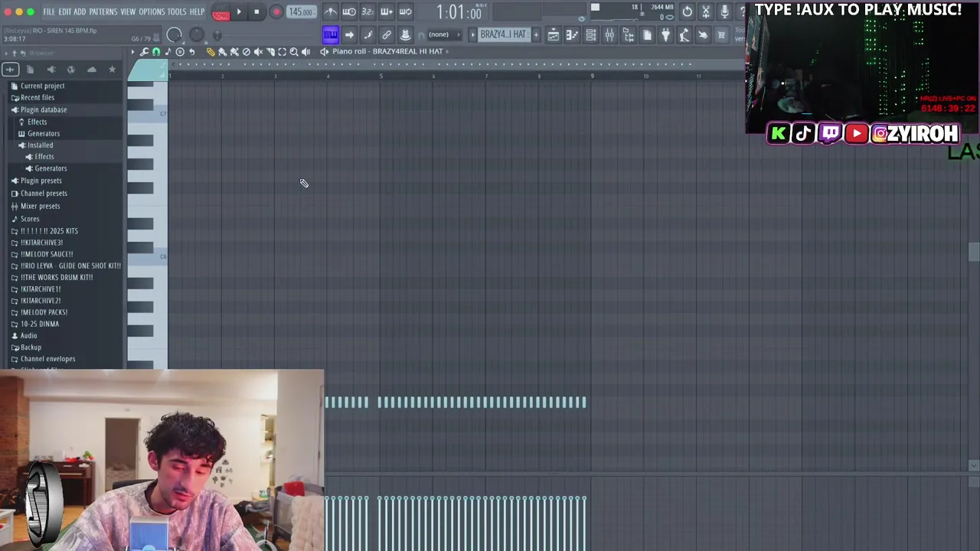The height and width of the screenshot is (551, 980).
Task: Expand the Current project folder
Action: 42,86
